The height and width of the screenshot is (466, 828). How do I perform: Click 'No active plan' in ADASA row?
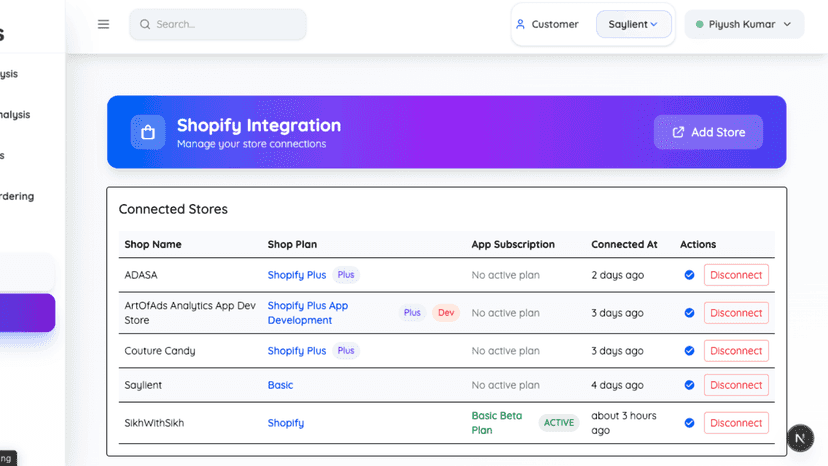[505, 275]
